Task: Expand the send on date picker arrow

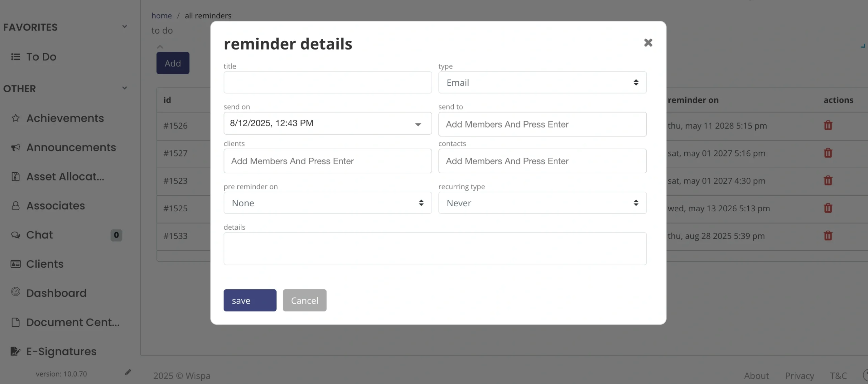Action: (x=418, y=124)
